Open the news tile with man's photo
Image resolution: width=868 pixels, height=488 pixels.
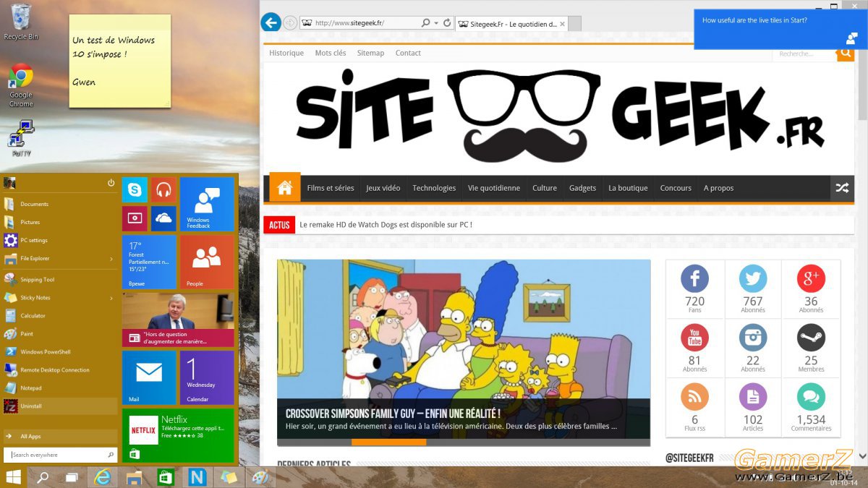coord(178,320)
